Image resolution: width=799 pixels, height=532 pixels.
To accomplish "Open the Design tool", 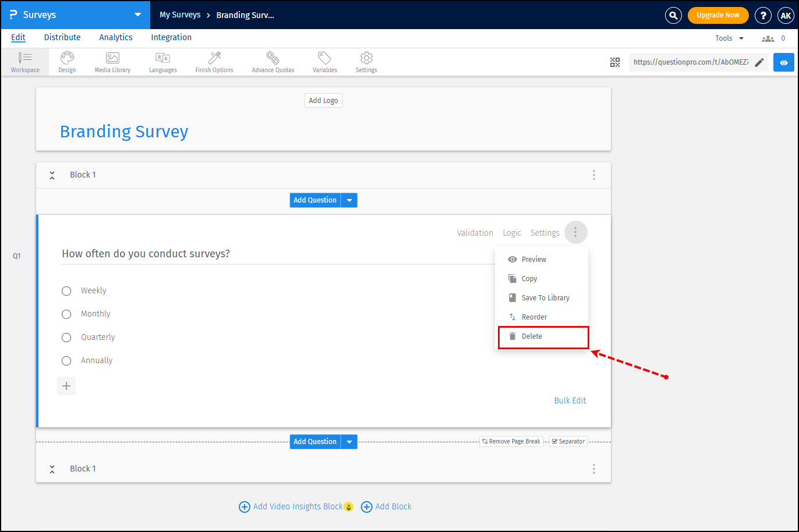I will point(66,62).
